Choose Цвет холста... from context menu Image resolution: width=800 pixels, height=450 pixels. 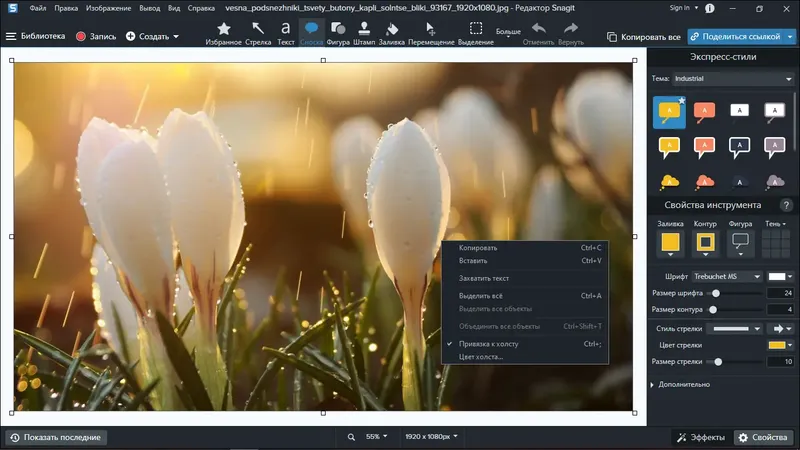point(481,356)
